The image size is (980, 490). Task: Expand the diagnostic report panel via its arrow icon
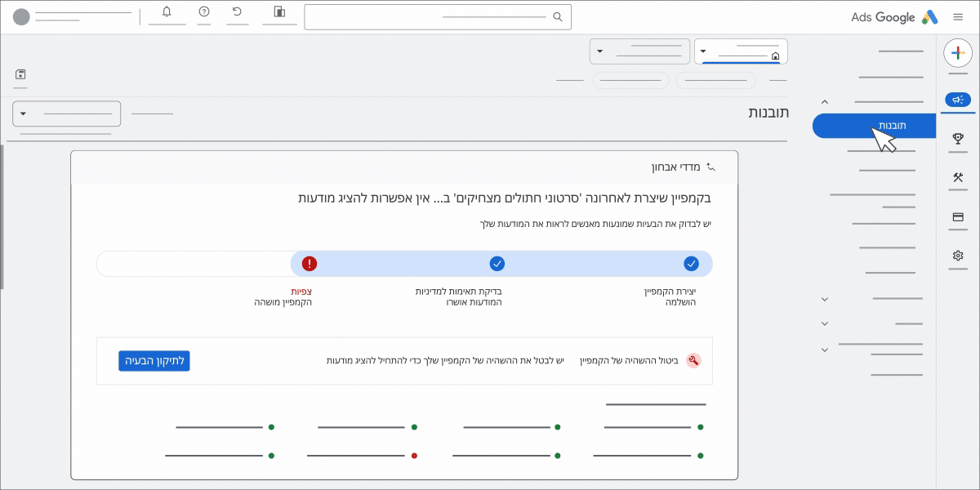tap(710, 166)
